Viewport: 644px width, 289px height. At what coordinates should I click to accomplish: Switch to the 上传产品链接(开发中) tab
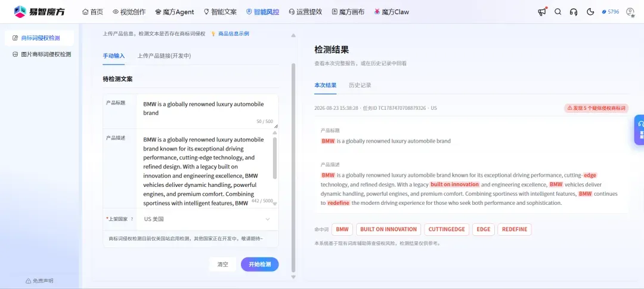pyautogui.click(x=165, y=56)
